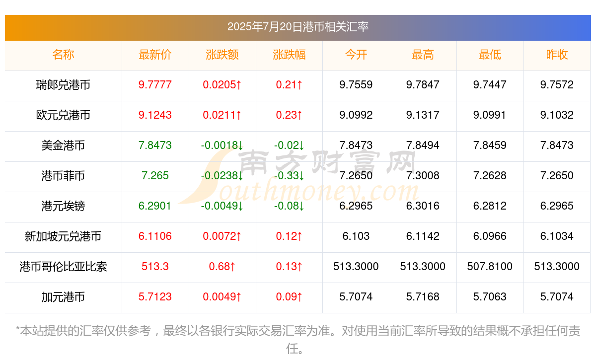Click the 美金港币 row name
Screen dimensions: 596x364
[x=63, y=146]
